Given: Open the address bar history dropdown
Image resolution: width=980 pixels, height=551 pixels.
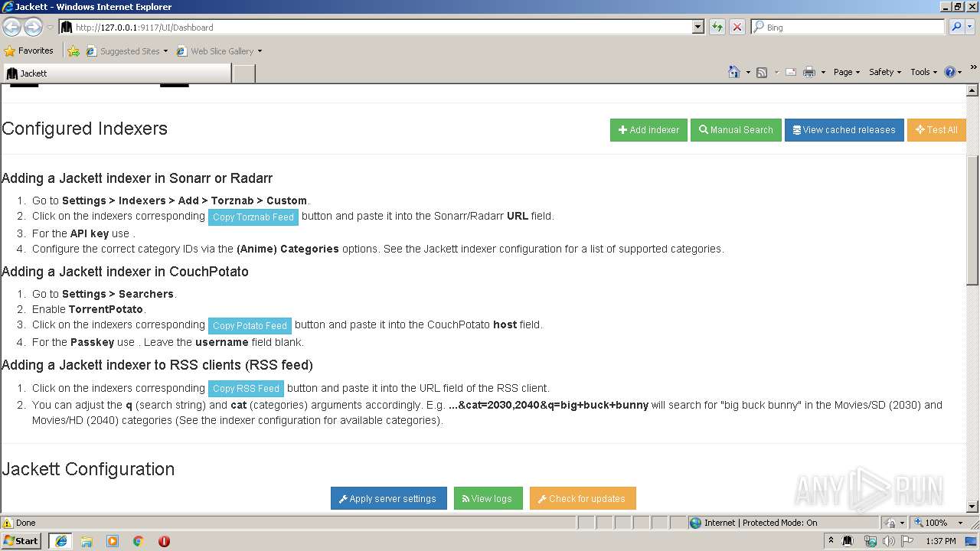Looking at the screenshot, I should pyautogui.click(x=697, y=27).
